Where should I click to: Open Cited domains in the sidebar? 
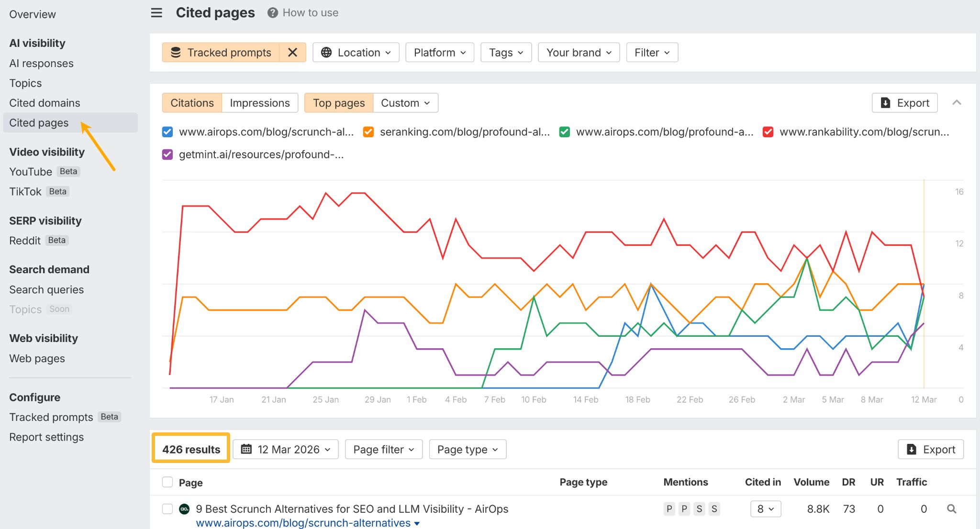pos(44,102)
